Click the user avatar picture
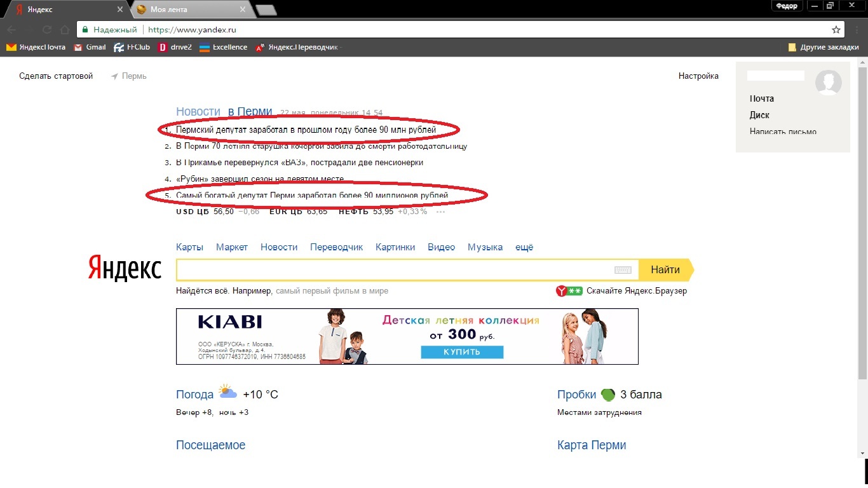This screenshot has height=488, width=868. click(829, 83)
